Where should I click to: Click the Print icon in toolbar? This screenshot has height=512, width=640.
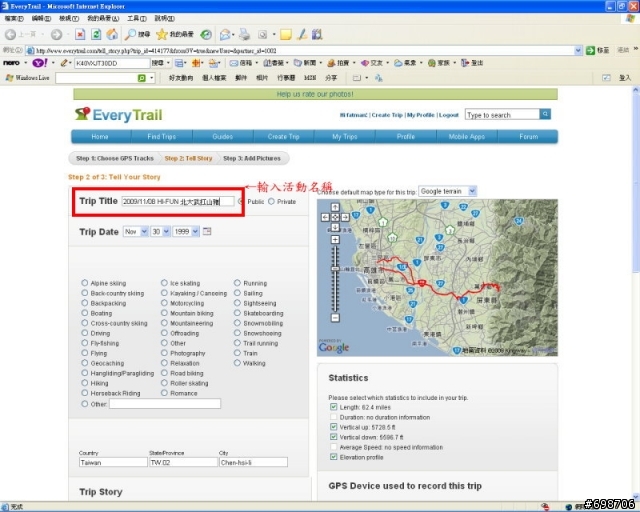[244, 35]
